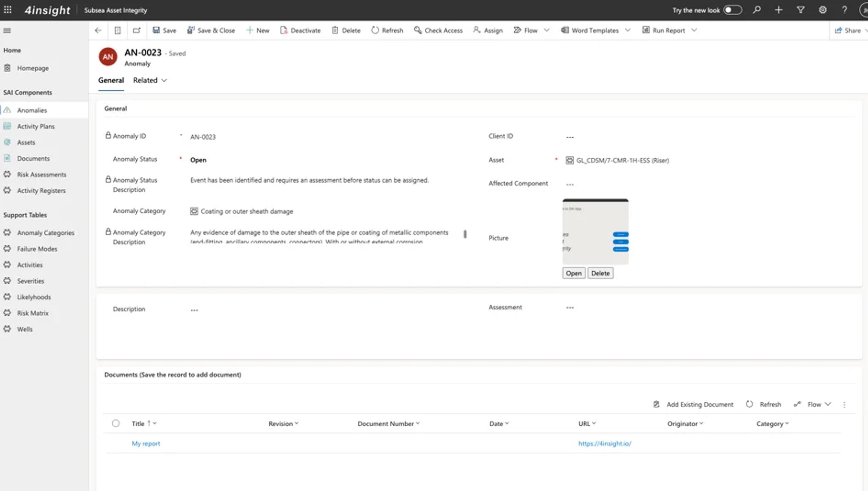
Task: Select all documents with the header checkbox
Action: [x=116, y=423]
